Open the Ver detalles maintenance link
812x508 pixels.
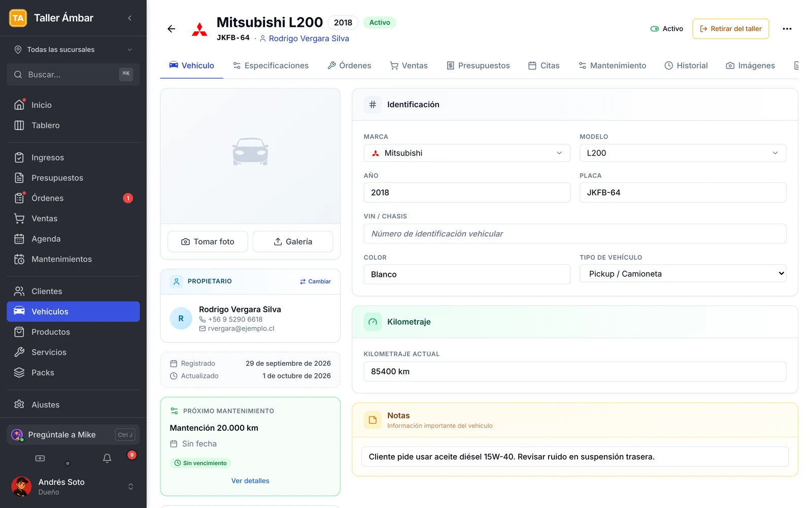(x=250, y=481)
